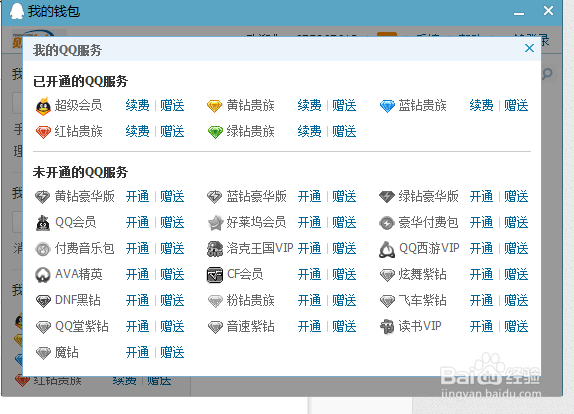This screenshot has width=574, height=414.
Task: Activate 飞车紫钻 via 开通 link
Action: point(482,301)
